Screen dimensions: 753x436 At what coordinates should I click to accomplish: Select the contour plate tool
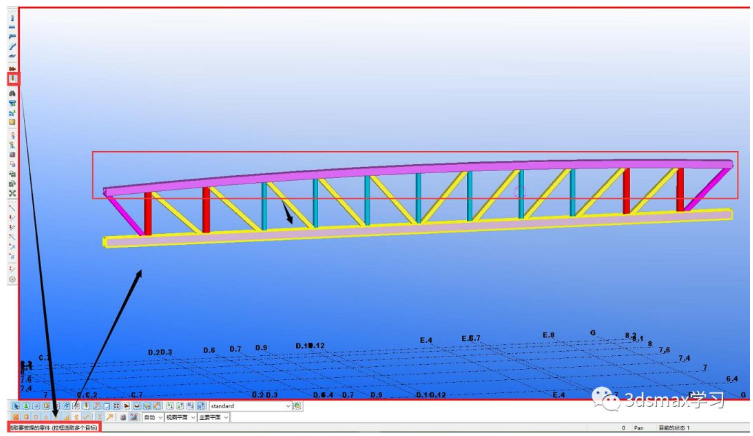coord(12,56)
